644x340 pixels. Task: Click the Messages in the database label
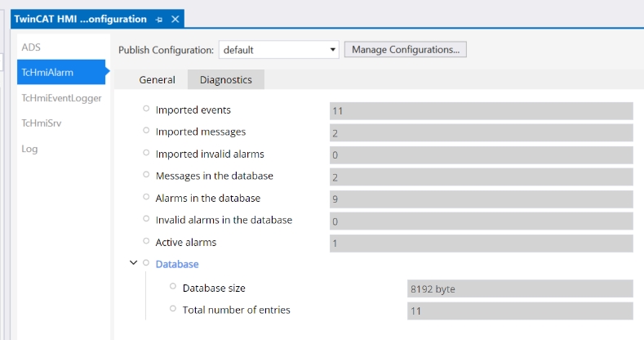(x=215, y=176)
